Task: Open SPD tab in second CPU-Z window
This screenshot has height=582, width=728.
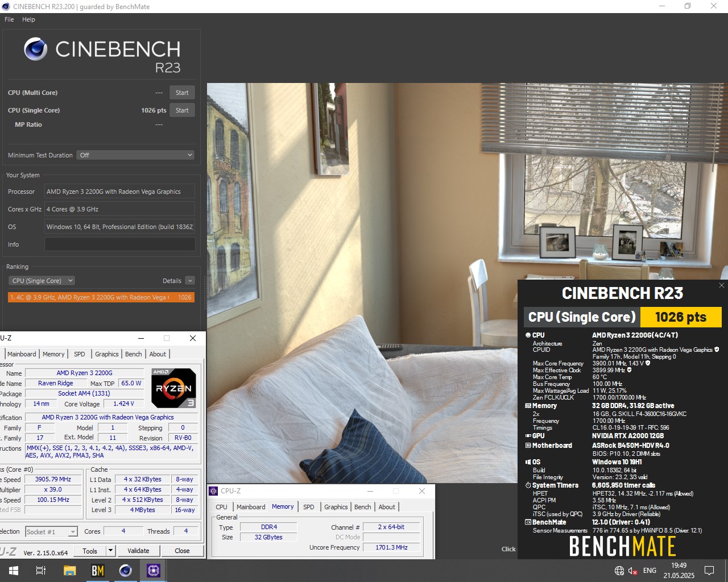Action: point(309,507)
